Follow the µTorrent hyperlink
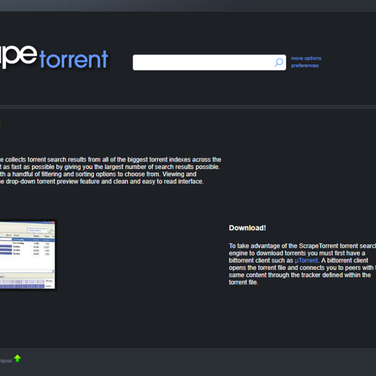This screenshot has width=376, height=376. pos(306,260)
